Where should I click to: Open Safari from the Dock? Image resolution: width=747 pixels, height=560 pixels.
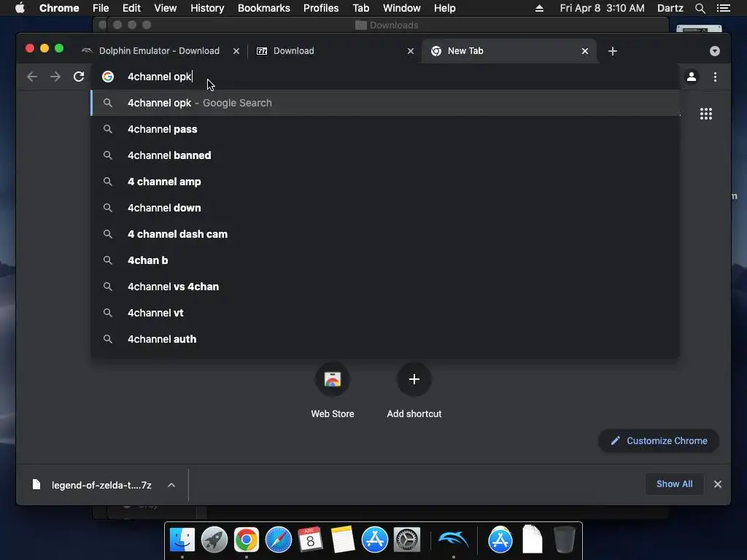coord(278,540)
